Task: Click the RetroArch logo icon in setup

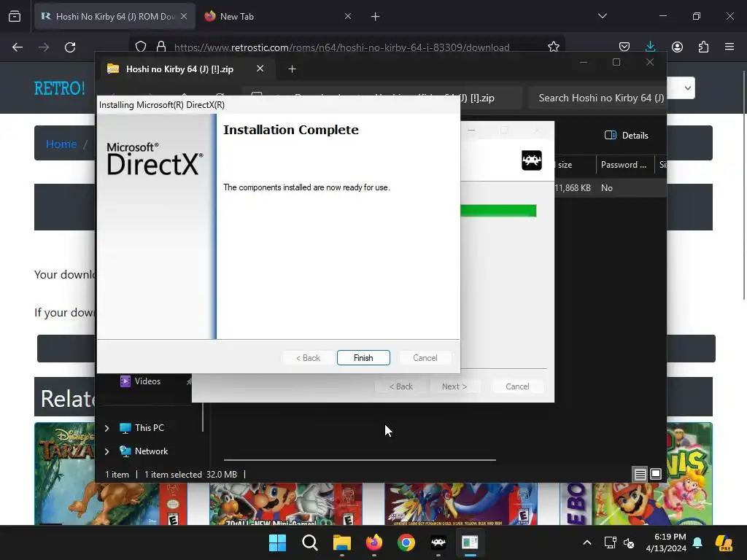Action: [531, 160]
